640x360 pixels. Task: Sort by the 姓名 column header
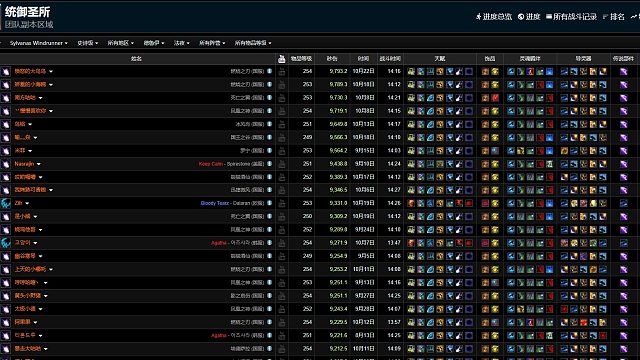[136, 59]
